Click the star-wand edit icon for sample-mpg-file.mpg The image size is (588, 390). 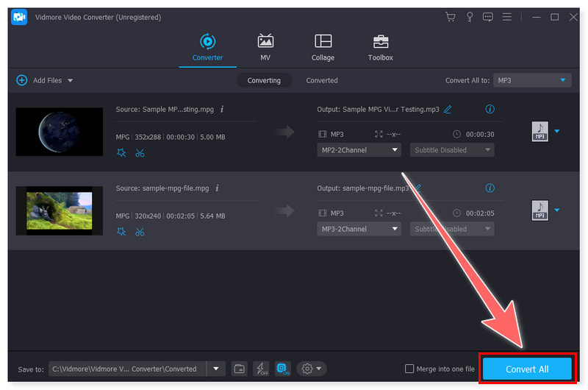tap(121, 232)
